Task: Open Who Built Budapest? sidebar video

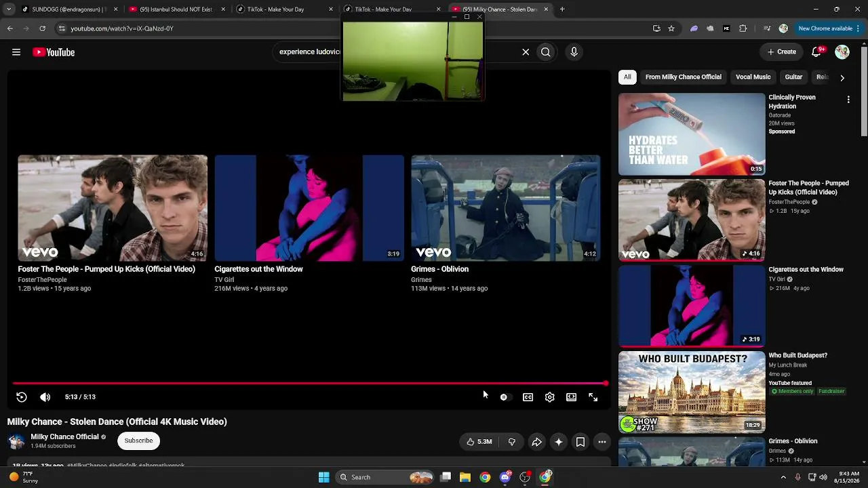Action: (692, 392)
